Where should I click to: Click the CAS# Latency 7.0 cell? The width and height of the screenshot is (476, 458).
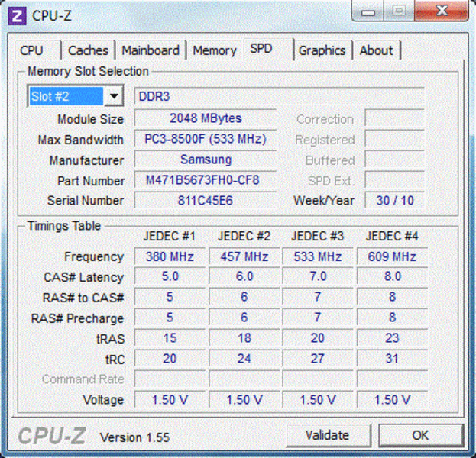pyautogui.click(x=318, y=276)
